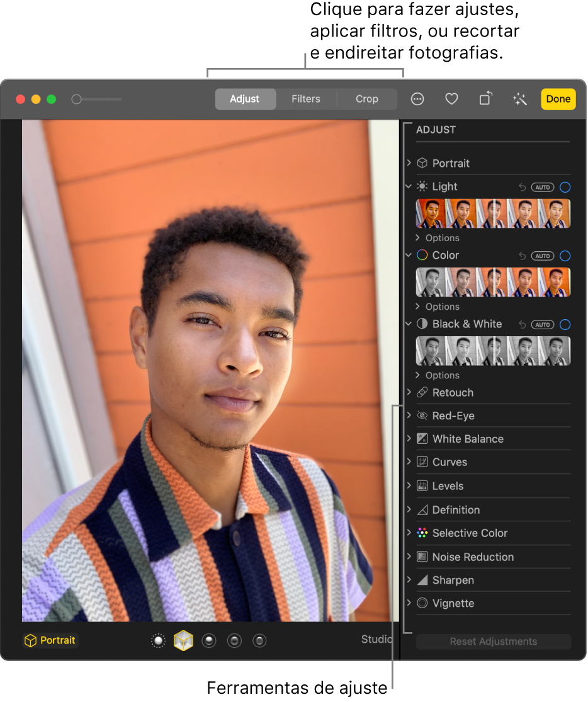Apply Auto Enhance magic wand
Viewport: 588px width, 702px height.
[x=520, y=99]
